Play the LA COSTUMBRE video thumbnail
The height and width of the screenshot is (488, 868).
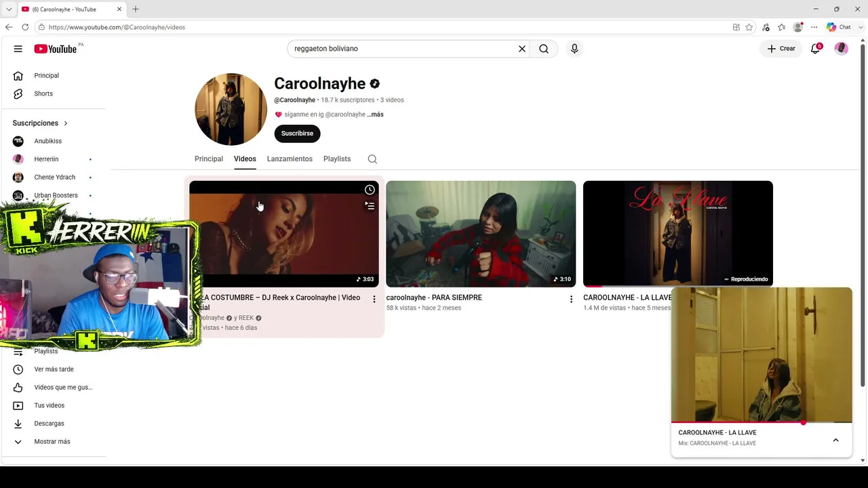click(284, 234)
